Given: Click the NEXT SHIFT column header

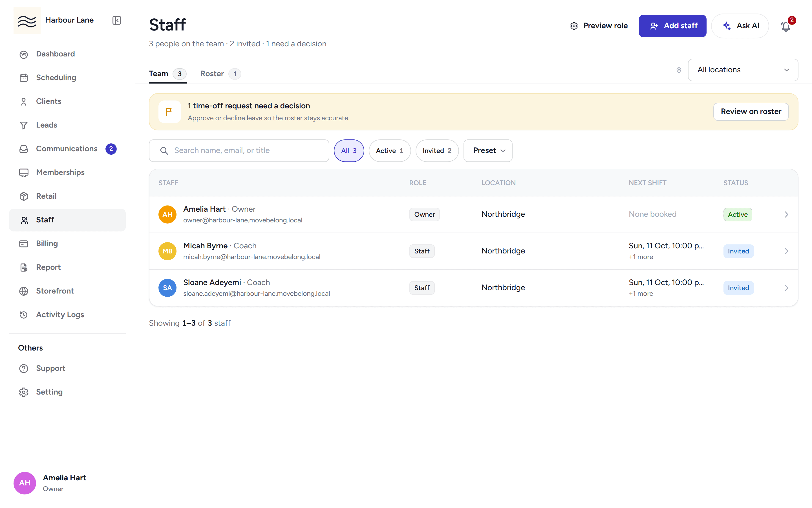Looking at the screenshot, I should pyautogui.click(x=647, y=183).
